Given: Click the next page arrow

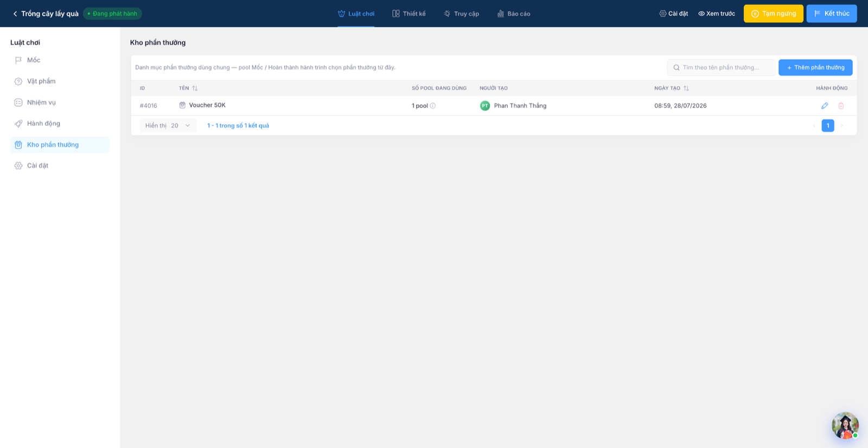Looking at the screenshot, I should pyautogui.click(x=842, y=125).
